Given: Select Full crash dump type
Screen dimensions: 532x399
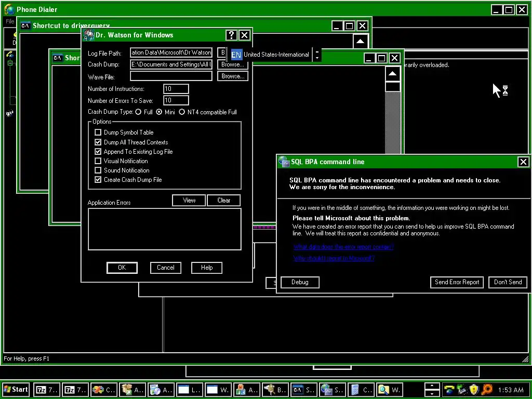Looking at the screenshot, I should 138,112.
